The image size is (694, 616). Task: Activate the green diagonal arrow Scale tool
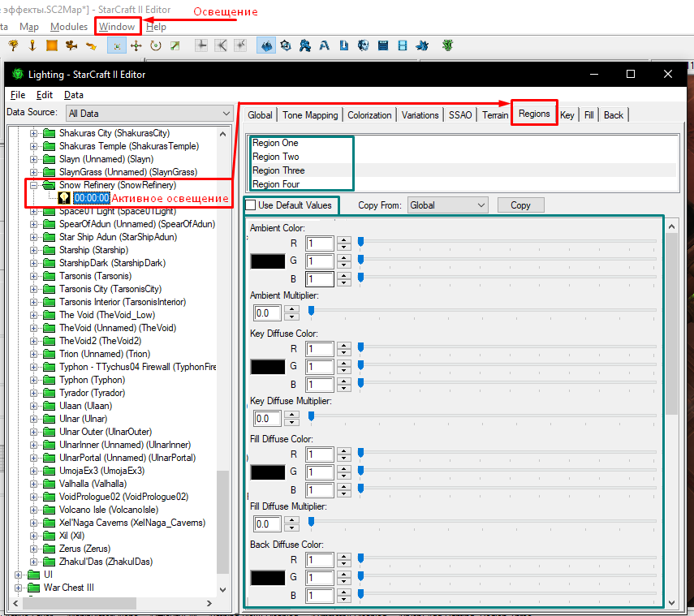click(175, 45)
